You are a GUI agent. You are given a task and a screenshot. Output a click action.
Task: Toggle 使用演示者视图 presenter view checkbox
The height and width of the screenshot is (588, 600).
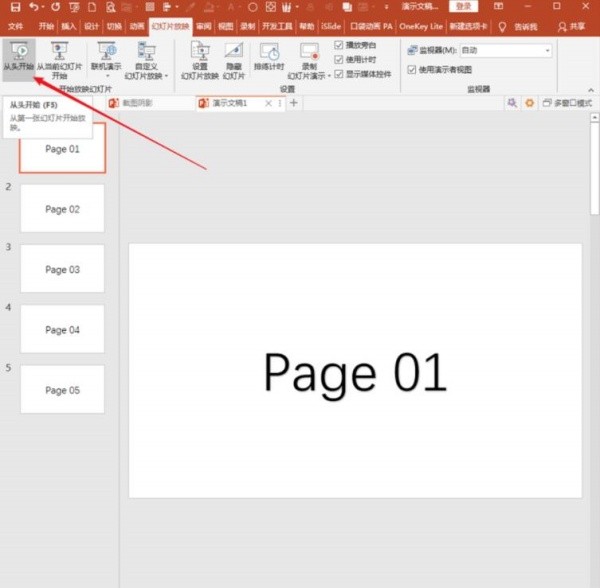412,69
